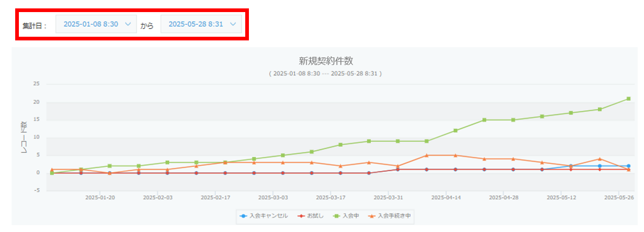Click the y-axis label レコード数

(24, 138)
